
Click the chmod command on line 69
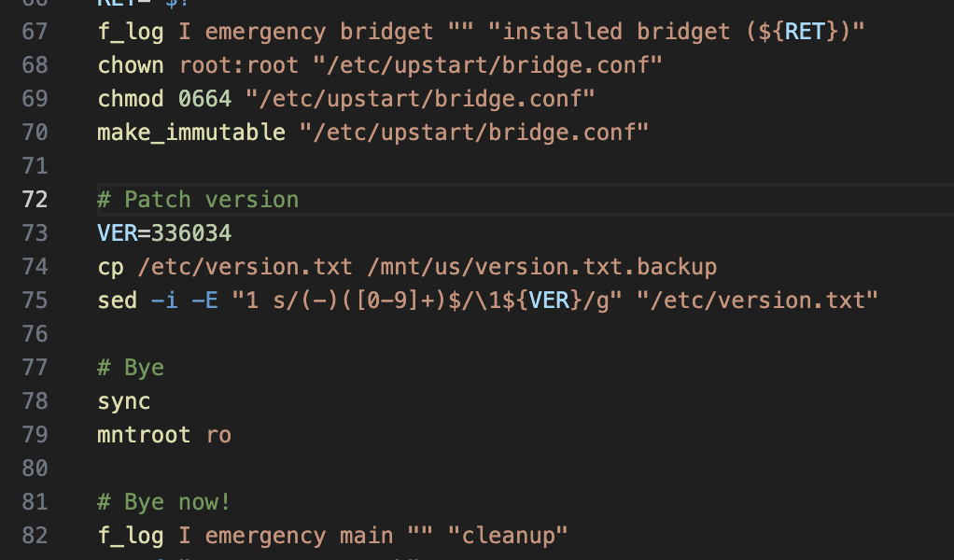131,99
